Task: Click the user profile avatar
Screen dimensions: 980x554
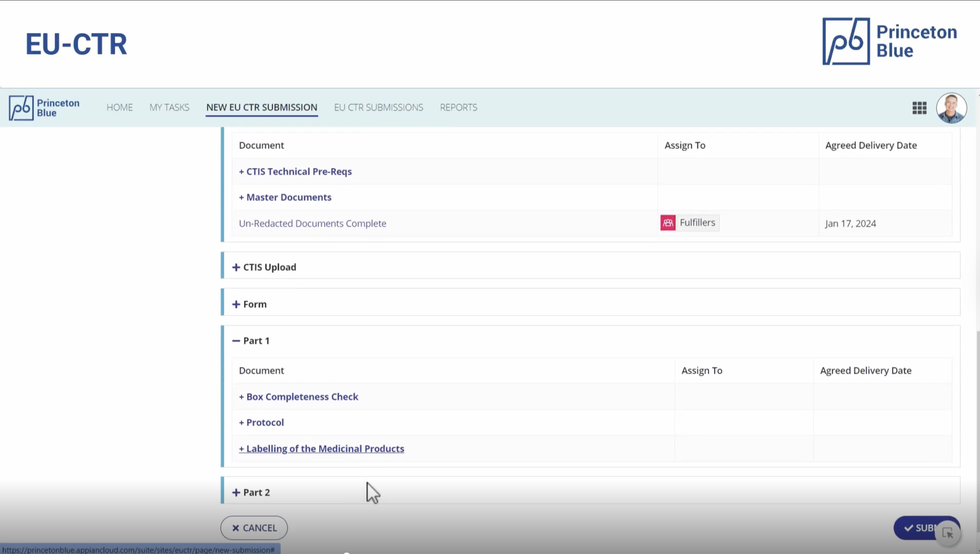Action: point(951,108)
